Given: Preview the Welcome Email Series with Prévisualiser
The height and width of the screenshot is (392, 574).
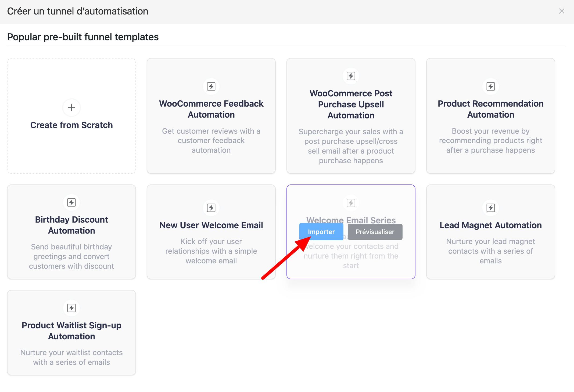Looking at the screenshot, I should point(375,232).
